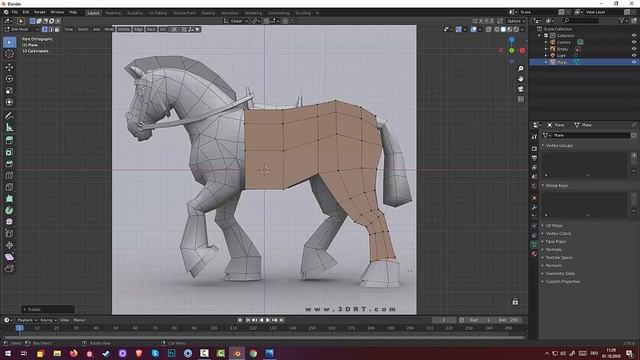640x360 pixels.
Task: Click the zoom magnifier viewport icon
Action: [520, 69]
